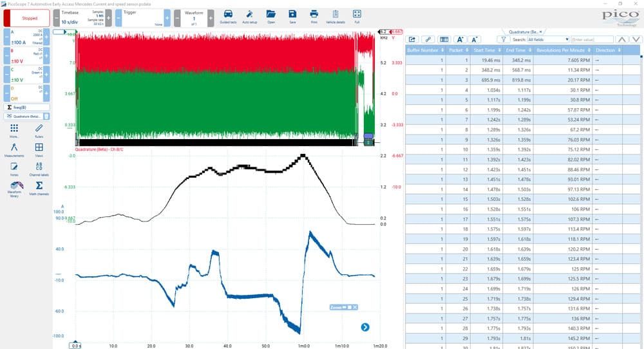Open the Rulers tool
The width and height of the screenshot is (644, 349).
(x=39, y=131)
